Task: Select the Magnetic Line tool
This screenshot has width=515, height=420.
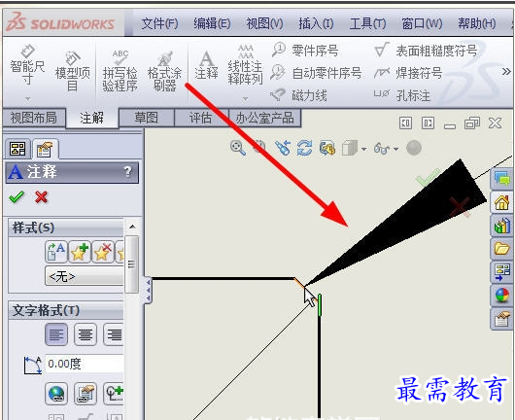Action: pos(298,95)
